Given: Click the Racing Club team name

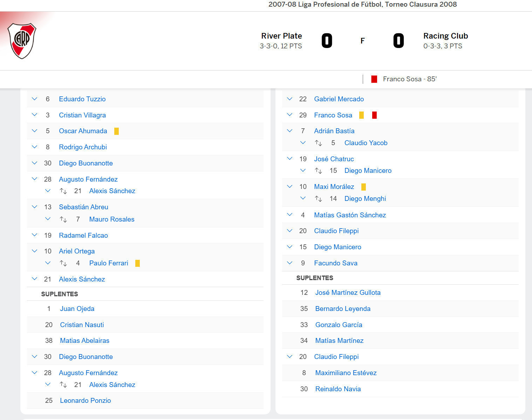Looking at the screenshot, I should point(445,36).
